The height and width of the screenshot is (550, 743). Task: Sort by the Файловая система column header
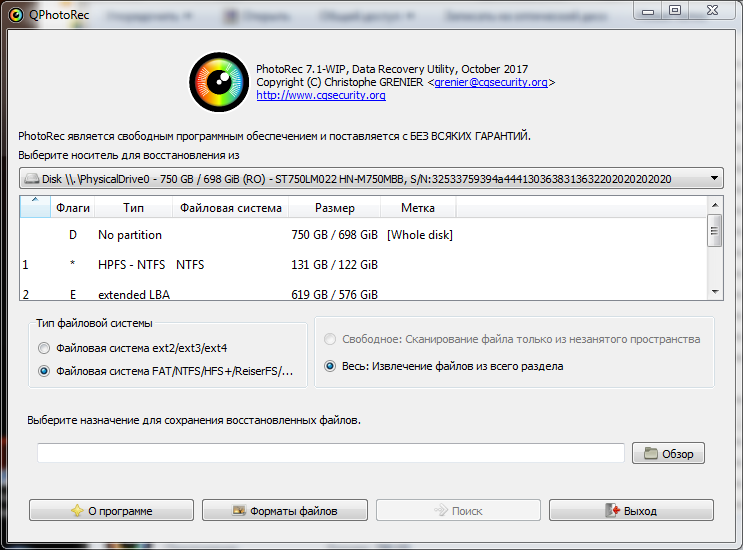coord(231,208)
